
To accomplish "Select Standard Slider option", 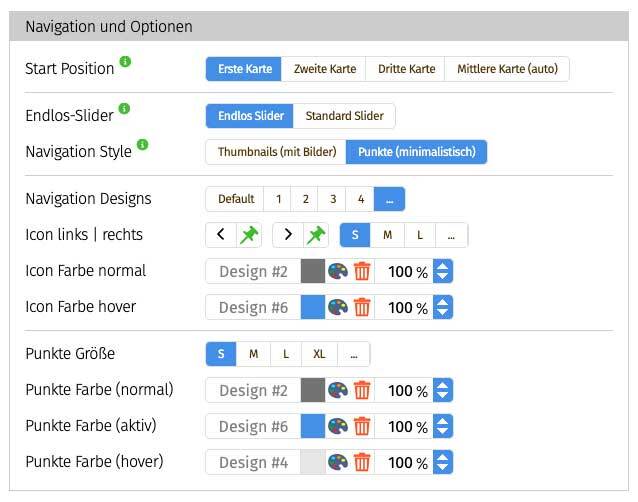I will (344, 116).
